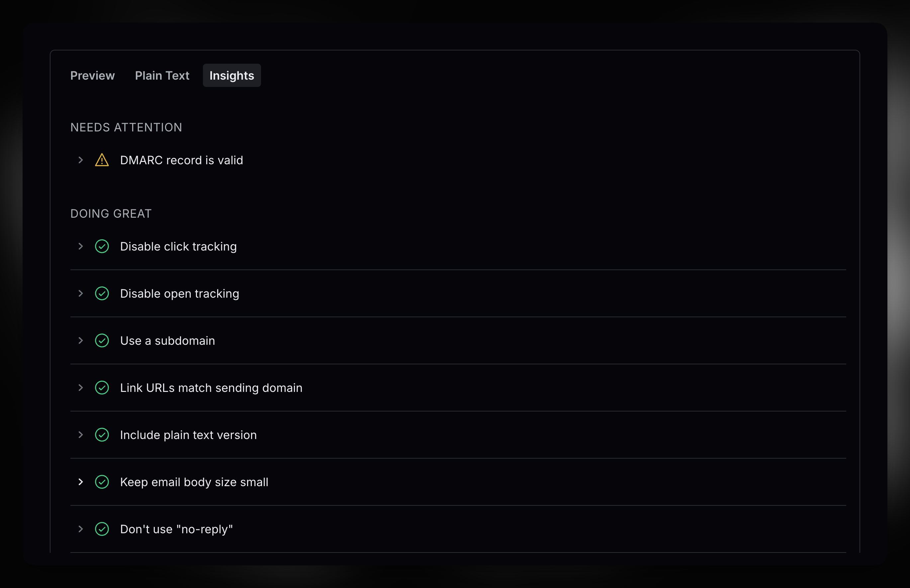The width and height of the screenshot is (910, 588).
Task: Open the Plain Text tab
Action: point(162,76)
